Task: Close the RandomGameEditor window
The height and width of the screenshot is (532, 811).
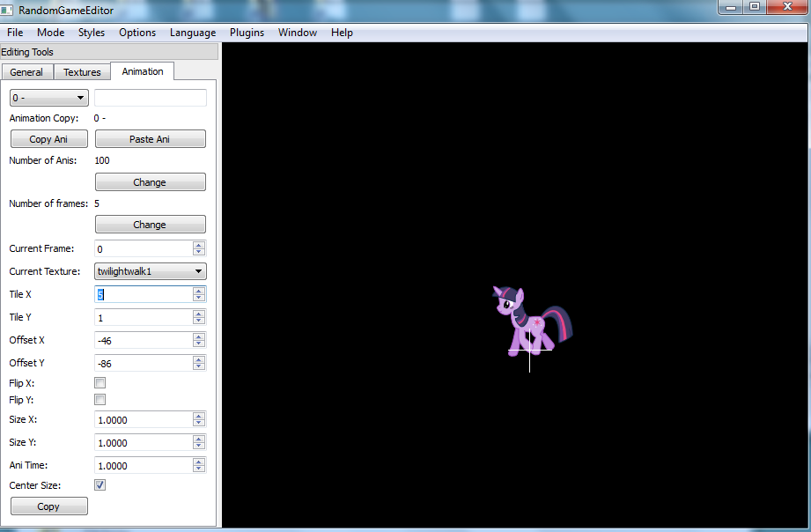Action: point(787,7)
